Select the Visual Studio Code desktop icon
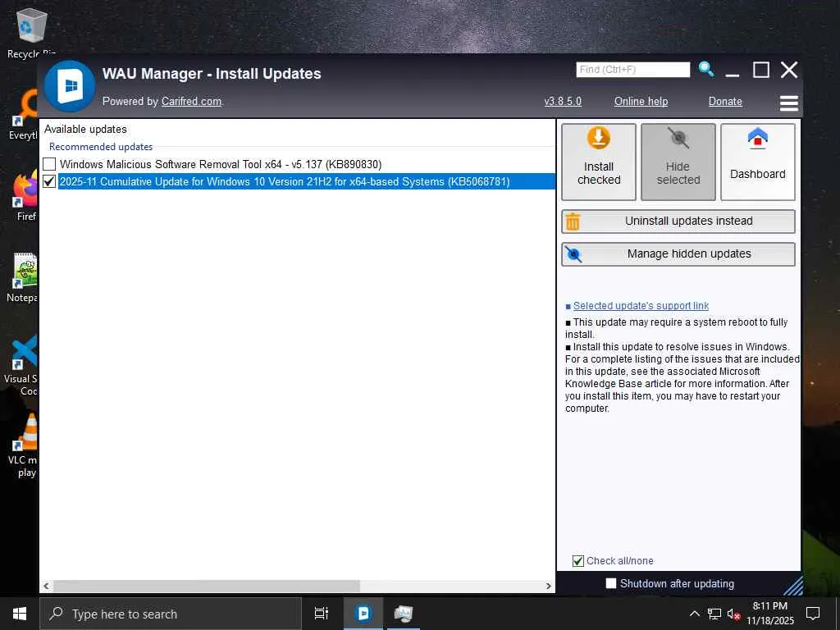This screenshot has width=840, height=630. (21, 364)
